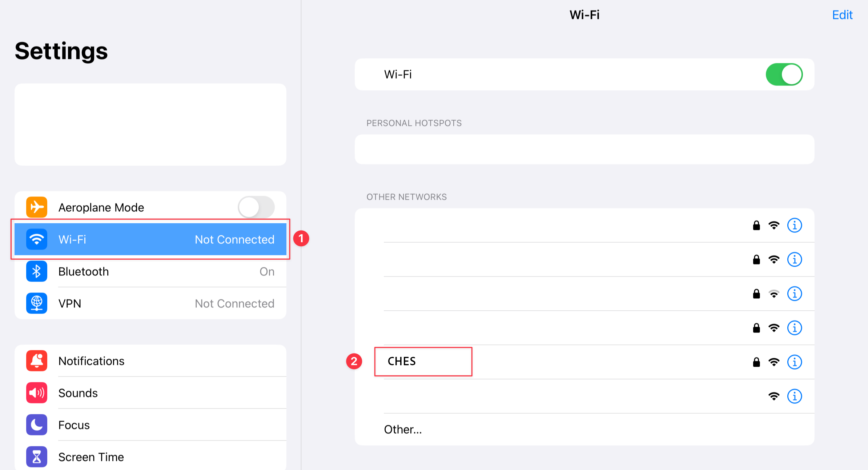Tap the Edit link
The image size is (868, 470).
tap(842, 15)
